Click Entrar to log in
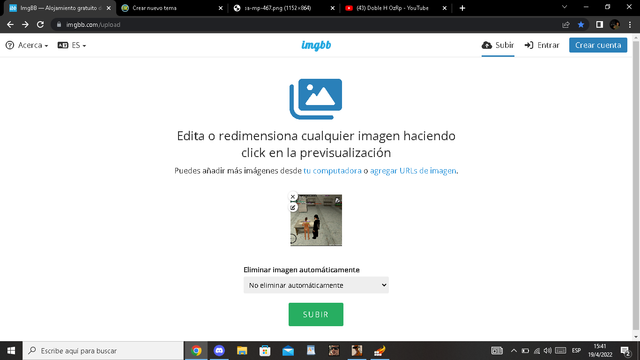The width and height of the screenshot is (640, 360). 542,45
